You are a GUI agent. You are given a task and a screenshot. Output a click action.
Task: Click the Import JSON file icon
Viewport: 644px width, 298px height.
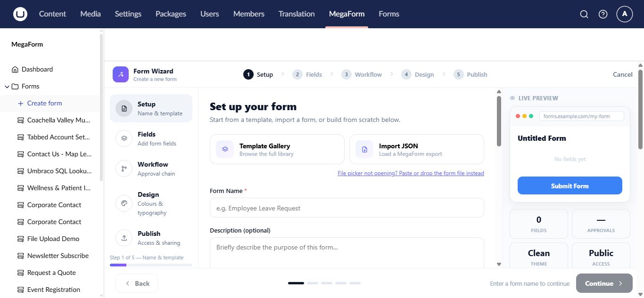click(364, 149)
